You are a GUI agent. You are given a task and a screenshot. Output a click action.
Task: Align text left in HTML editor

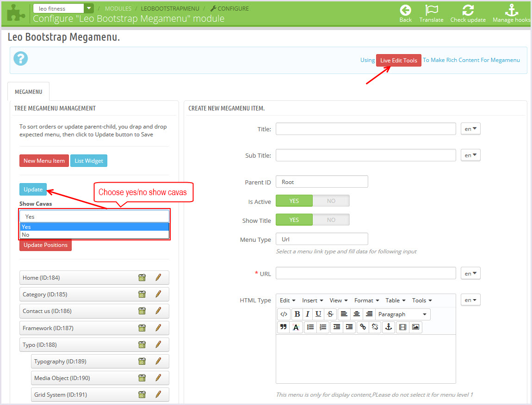344,314
